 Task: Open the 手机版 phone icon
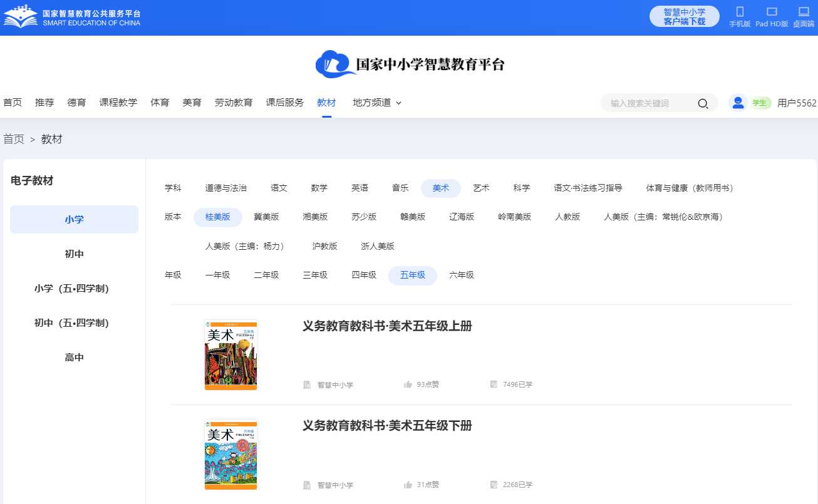coord(740,12)
